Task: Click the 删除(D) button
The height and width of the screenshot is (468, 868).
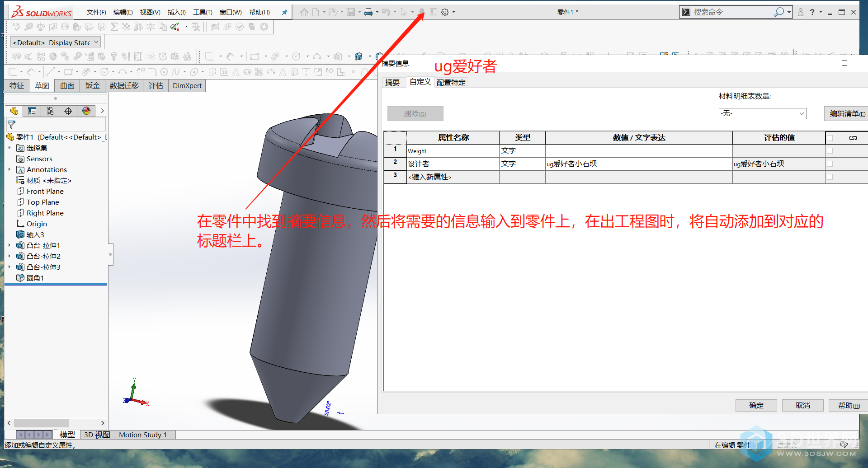Action: click(x=415, y=113)
